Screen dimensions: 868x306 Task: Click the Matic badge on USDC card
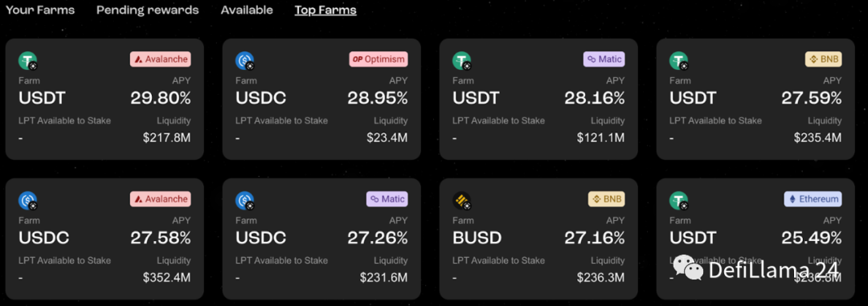click(387, 199)
